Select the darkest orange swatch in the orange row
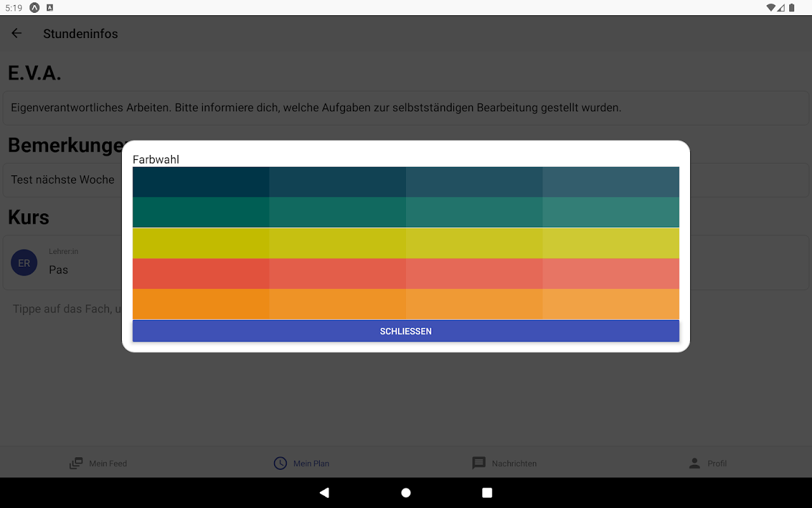The image size is (812, 508). (x=201, y=304)
